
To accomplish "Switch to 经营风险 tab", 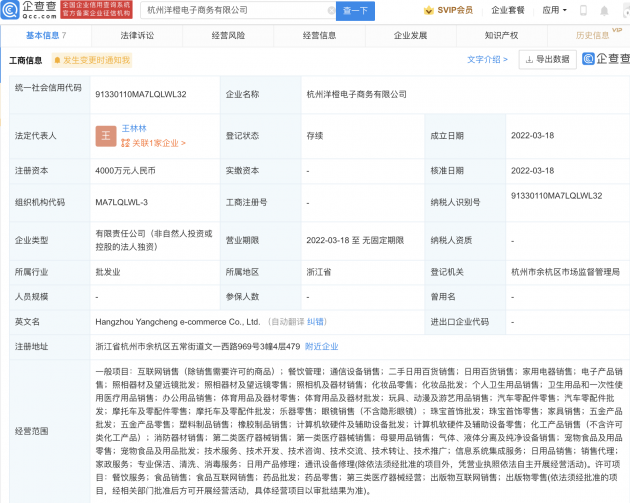I will click(x=228, y=36).
